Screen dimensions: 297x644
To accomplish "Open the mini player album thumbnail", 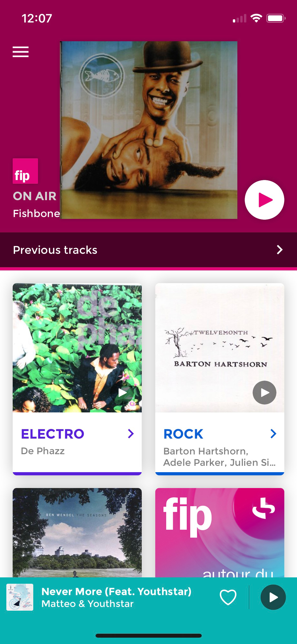I will (20, 597).
